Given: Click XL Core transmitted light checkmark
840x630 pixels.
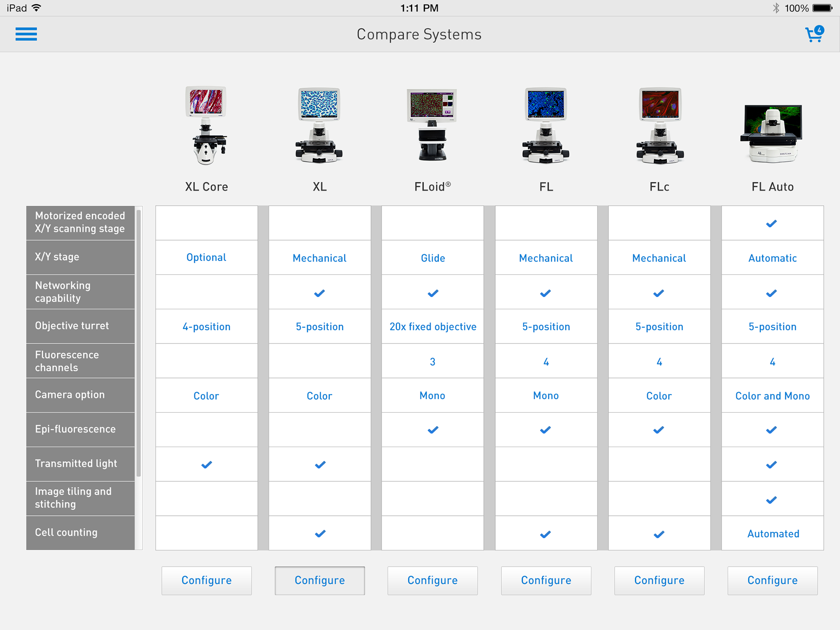Looking at the screenshot, I should (x=206, y=465).
